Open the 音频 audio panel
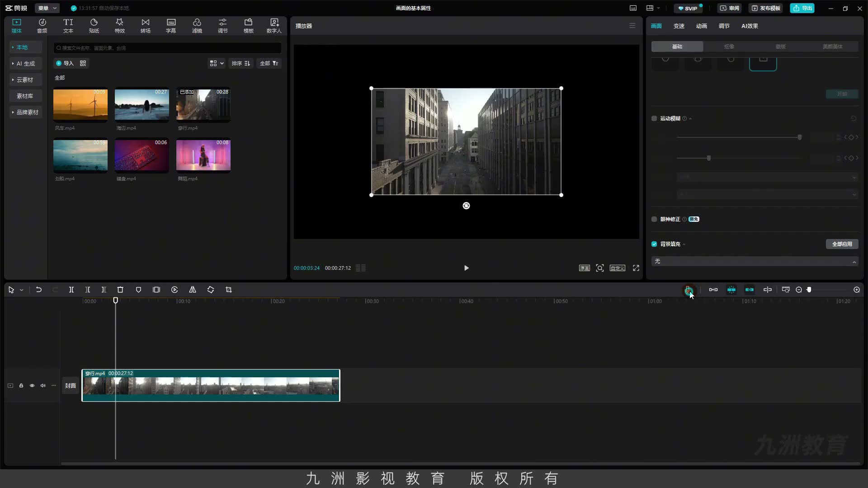Screen dimensions: 868x488 point(42,26)
